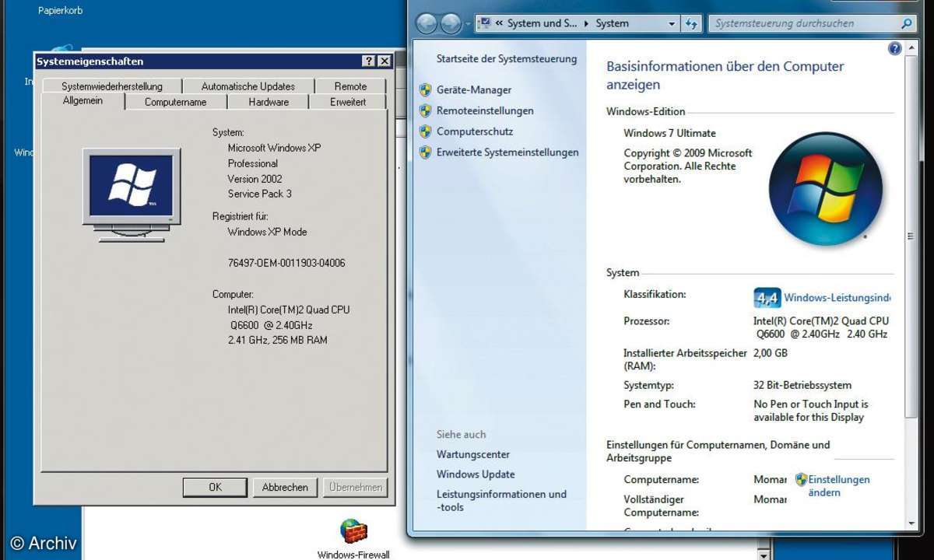The height and width of the screenshot is (560, 934).
Task: Click the 4,4 performance score badge
Action: point(767,298)
